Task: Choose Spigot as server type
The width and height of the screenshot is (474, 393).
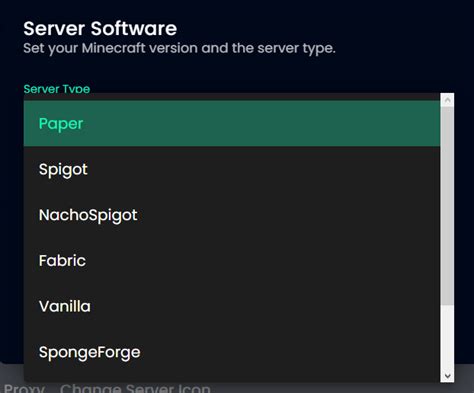Action: pos(232,169)
